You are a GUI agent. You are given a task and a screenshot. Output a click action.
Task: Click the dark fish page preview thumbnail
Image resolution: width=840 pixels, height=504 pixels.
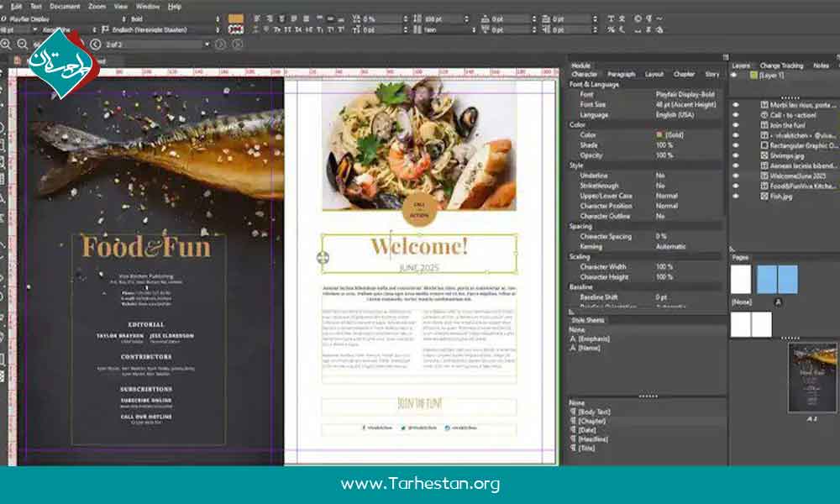tap(812, 378)
